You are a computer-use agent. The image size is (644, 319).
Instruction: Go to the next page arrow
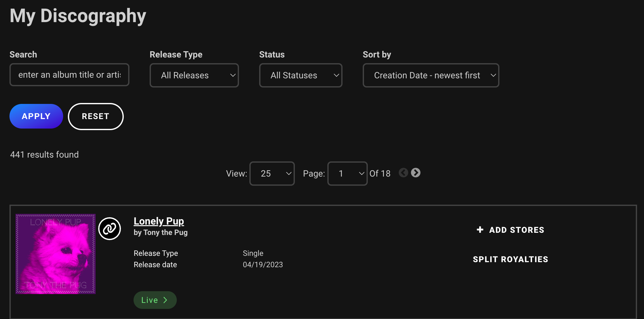click(x=416, y=173)
